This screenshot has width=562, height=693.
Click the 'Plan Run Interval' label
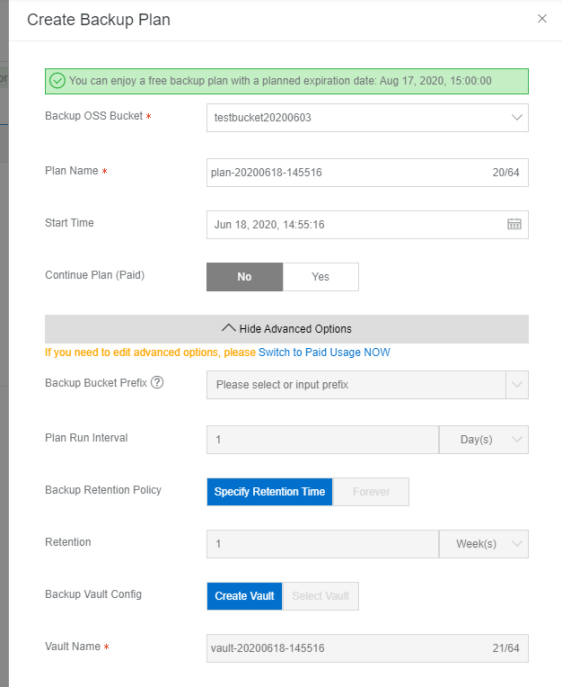86,438
